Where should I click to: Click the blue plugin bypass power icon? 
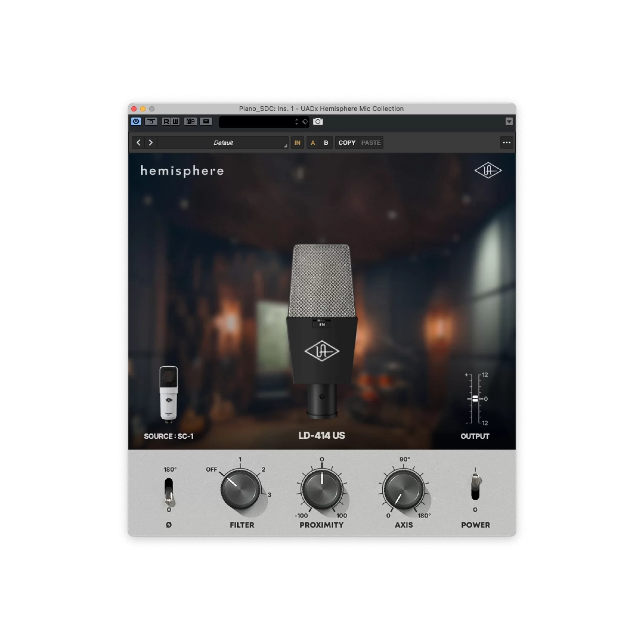[136, 121]
